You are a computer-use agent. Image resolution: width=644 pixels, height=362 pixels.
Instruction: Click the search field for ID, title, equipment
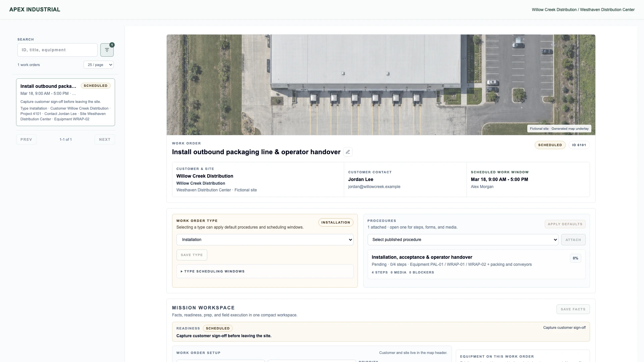tap(57, 50)
